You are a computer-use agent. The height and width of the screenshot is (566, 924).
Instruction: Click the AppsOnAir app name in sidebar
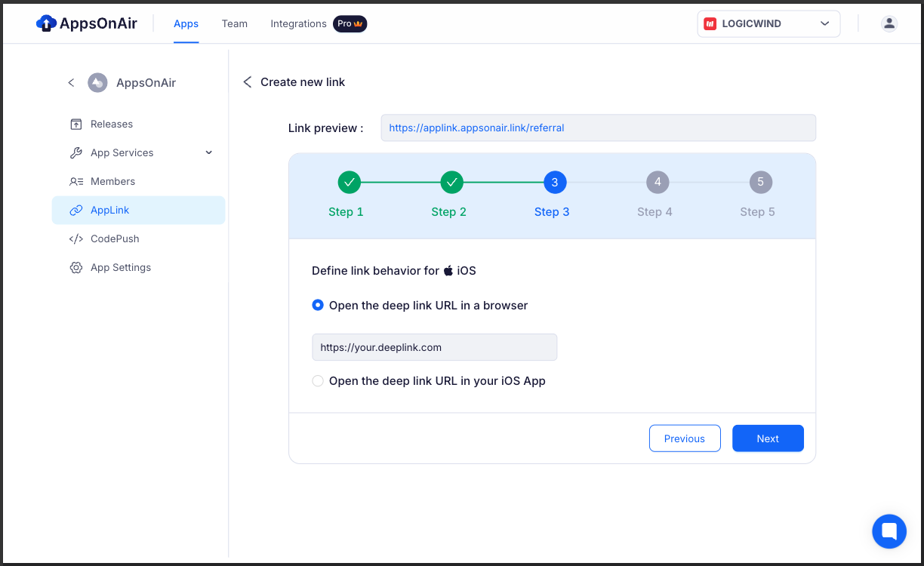146,83
